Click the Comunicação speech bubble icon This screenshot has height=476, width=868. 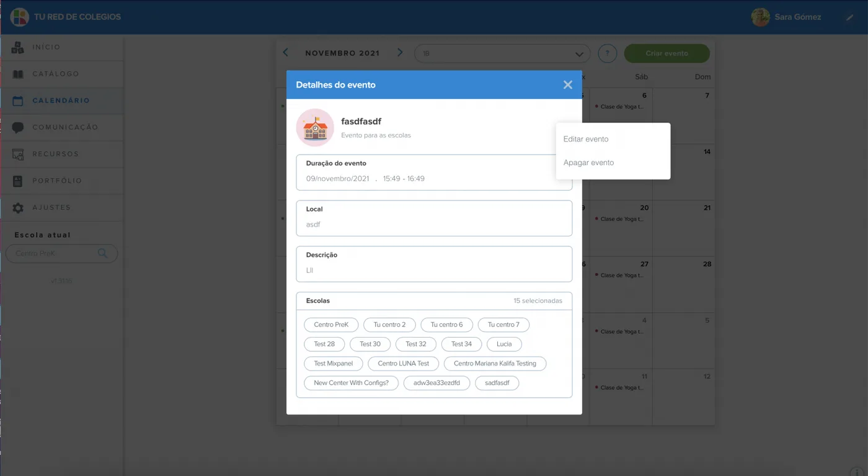tap(18, 128)
